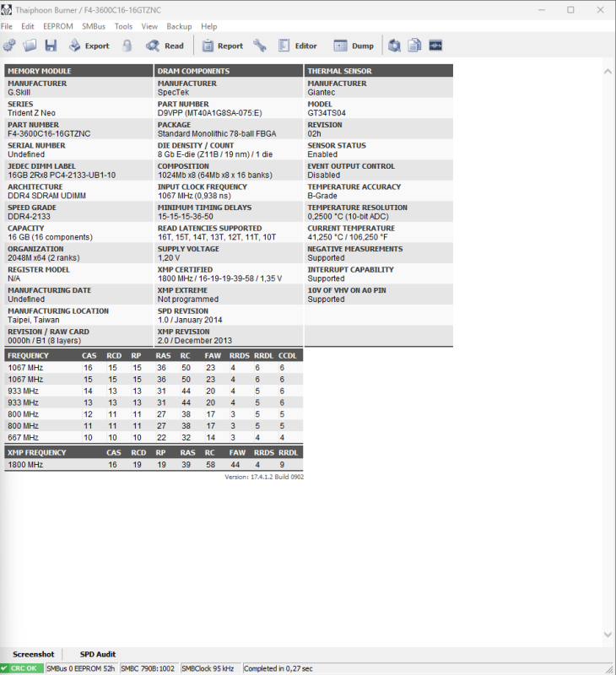Click the SPD revision 1.0 / January 2014
Screen dimensions: 616x675
point(190,320)
